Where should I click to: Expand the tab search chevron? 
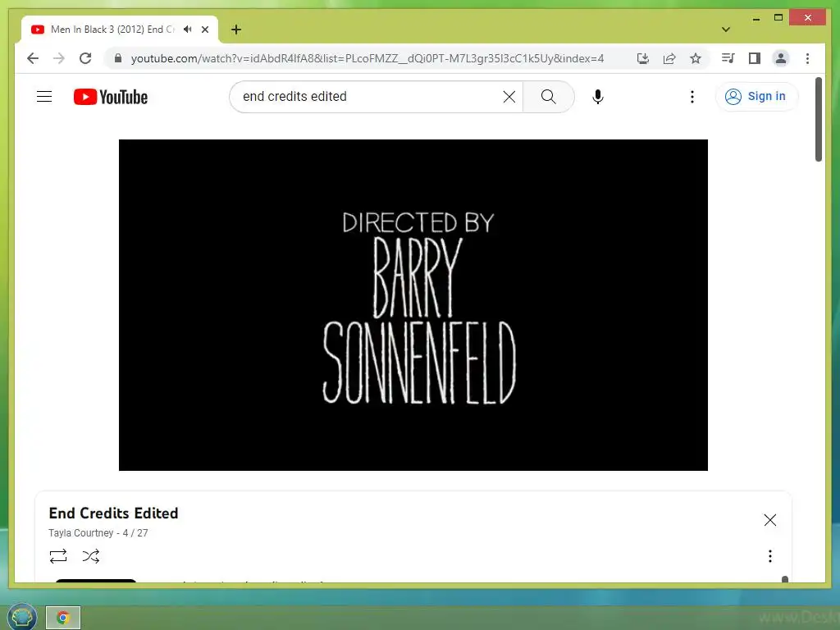pyautogui.click(x=726, y=30)
